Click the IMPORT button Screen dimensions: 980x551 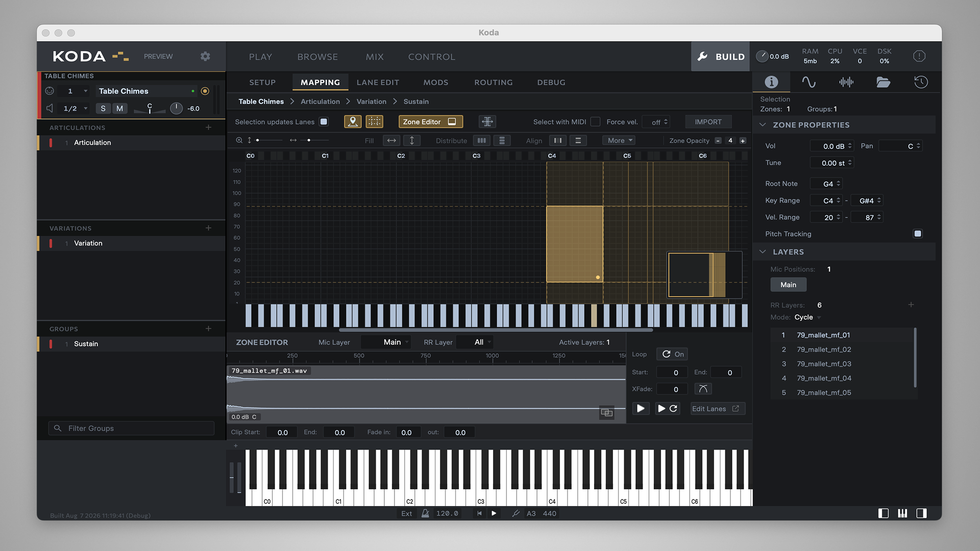[x=708, y=121]
